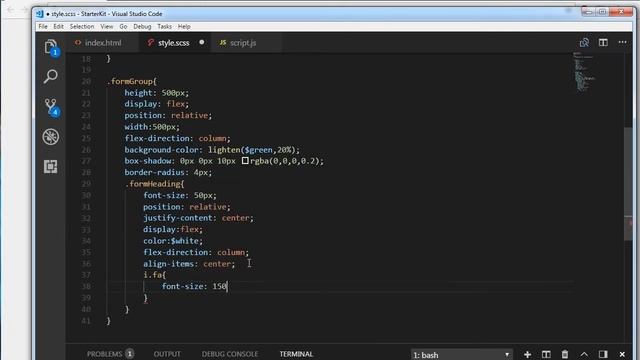Image resolution: width=640 pixels, height=360 pixels.
Task: Select the Terminal panel tab
Action: (x=296, y=354)
